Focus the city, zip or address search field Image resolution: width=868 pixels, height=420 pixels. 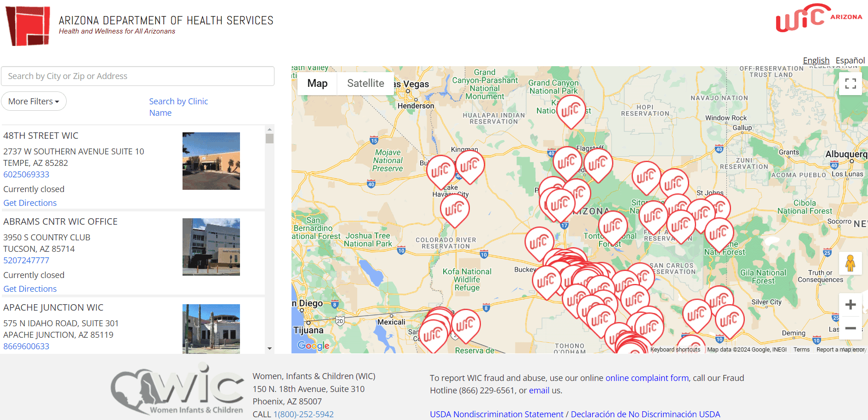point(138,76)
